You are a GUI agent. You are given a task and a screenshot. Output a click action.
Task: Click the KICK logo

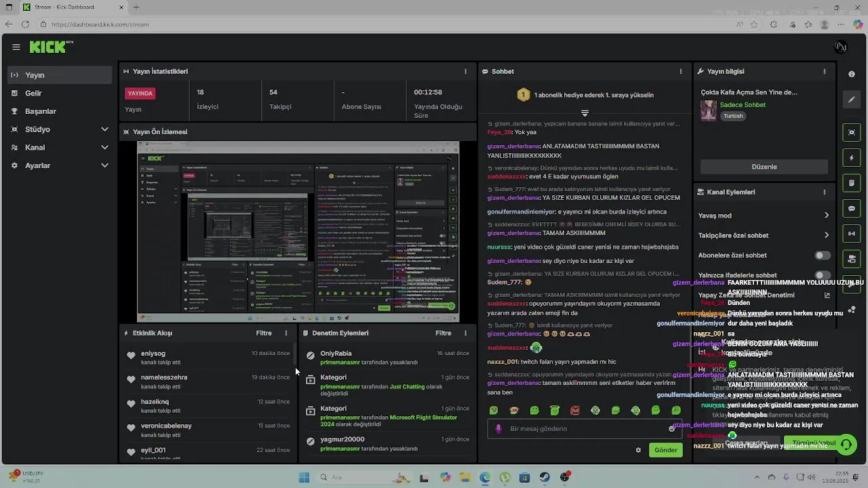[x=47, y=47]
